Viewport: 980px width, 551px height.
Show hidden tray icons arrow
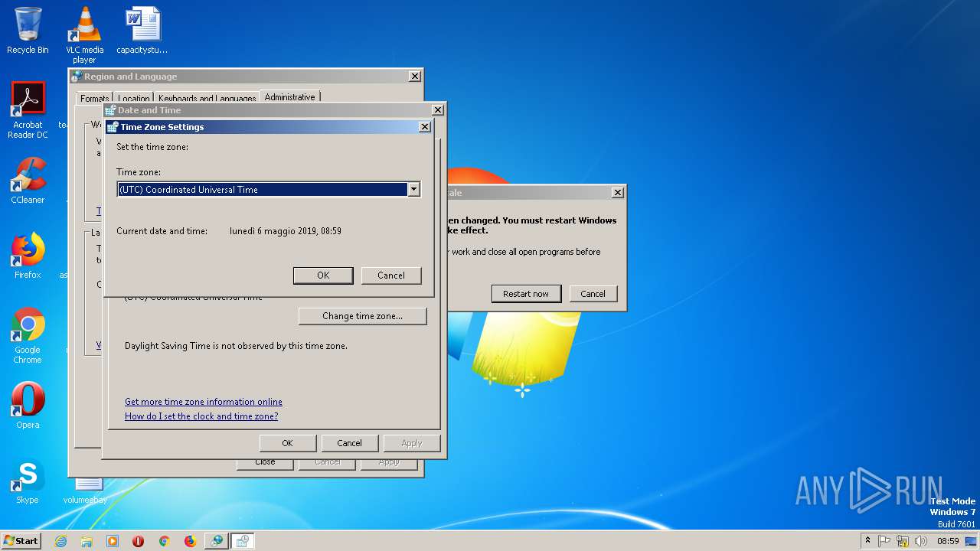867,540
